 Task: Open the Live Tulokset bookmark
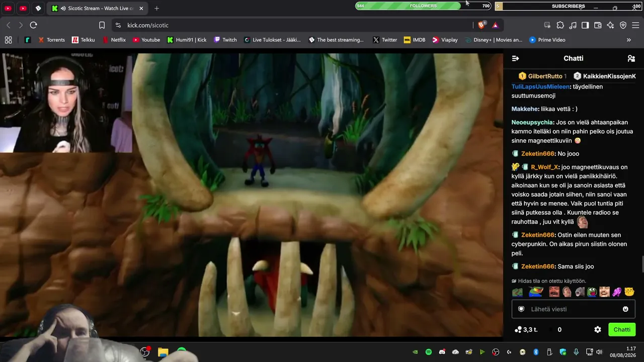[272, 40]
